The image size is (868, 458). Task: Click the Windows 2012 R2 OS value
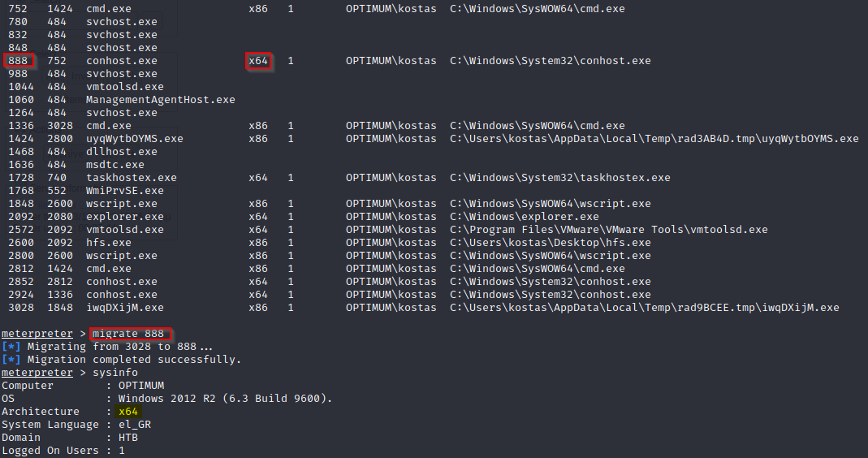225,399
